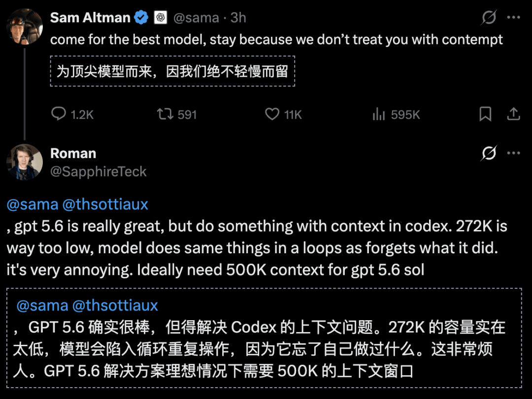Click the Roman display name
532x399 pixels.
pos(73,153)
